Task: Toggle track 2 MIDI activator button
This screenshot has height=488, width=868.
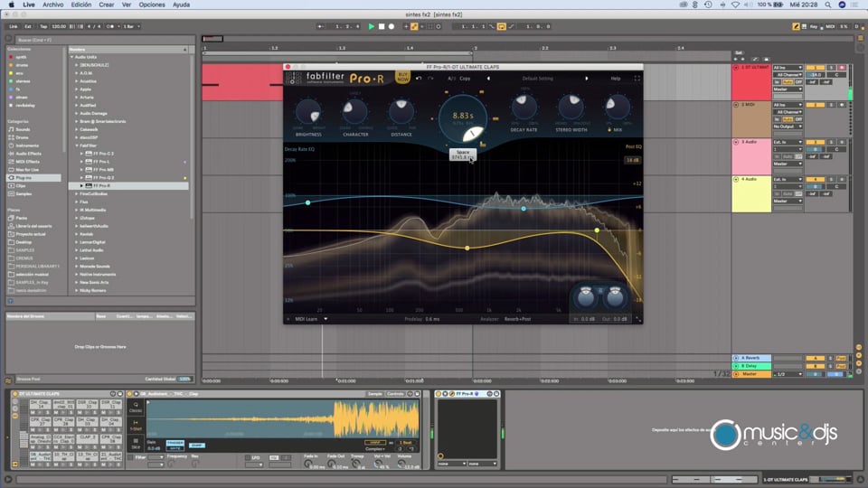Action: pos(815,105)
